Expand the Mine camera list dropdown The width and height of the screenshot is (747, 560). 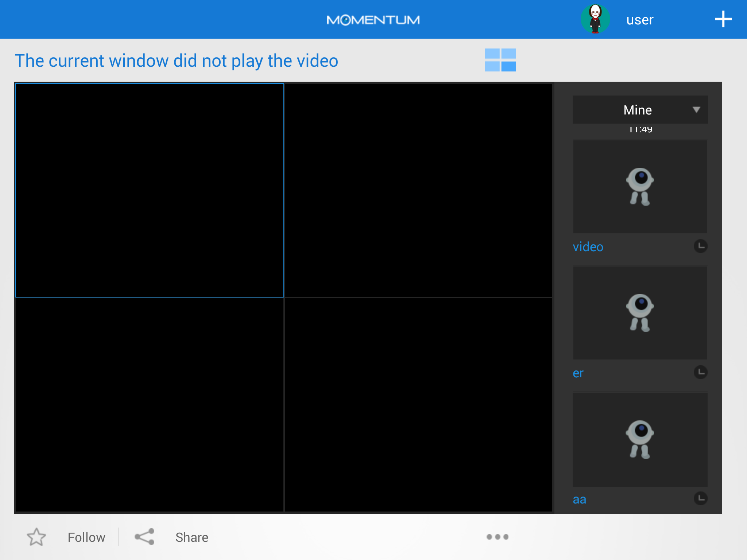[x=640, y=110]
